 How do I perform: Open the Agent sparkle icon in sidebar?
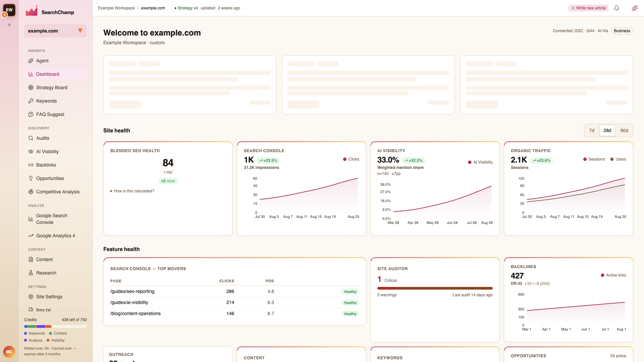pyautogui.click(x=31, y=61)
